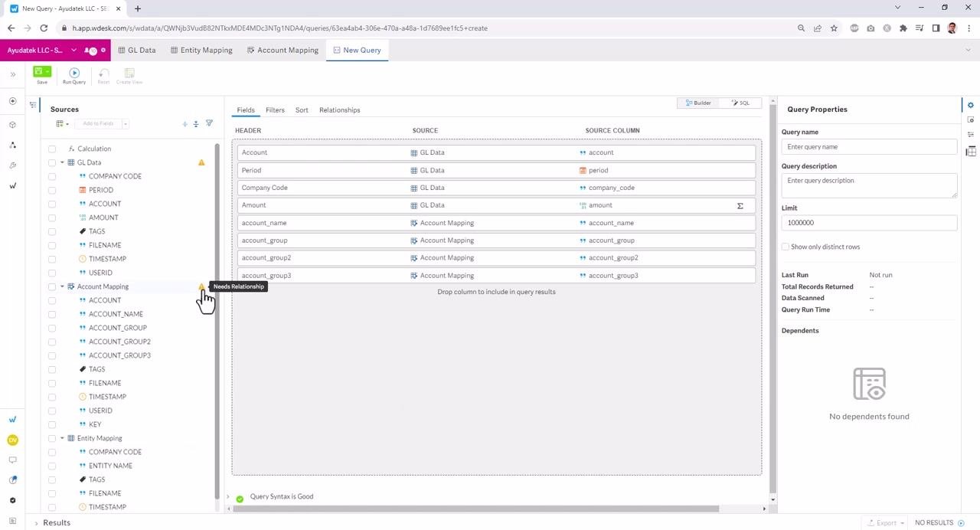Click GL Data warning triangle icon

point(201,162)
